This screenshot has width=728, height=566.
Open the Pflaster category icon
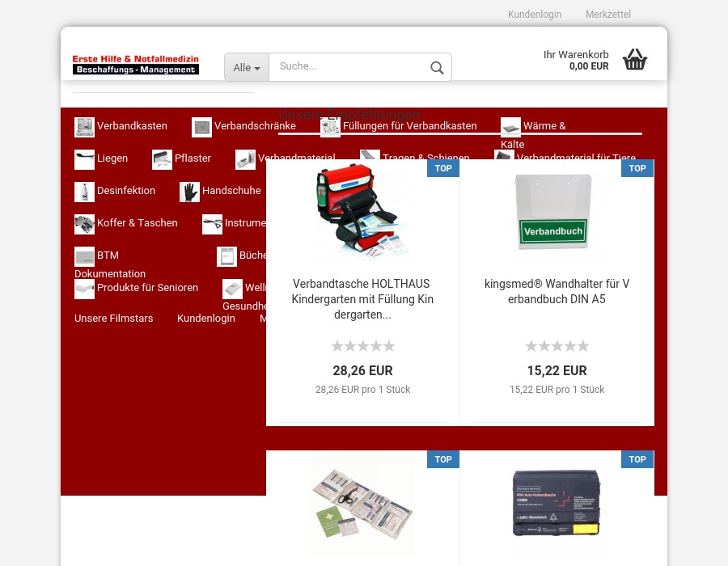pyautogui.click(x=162, y=159)
